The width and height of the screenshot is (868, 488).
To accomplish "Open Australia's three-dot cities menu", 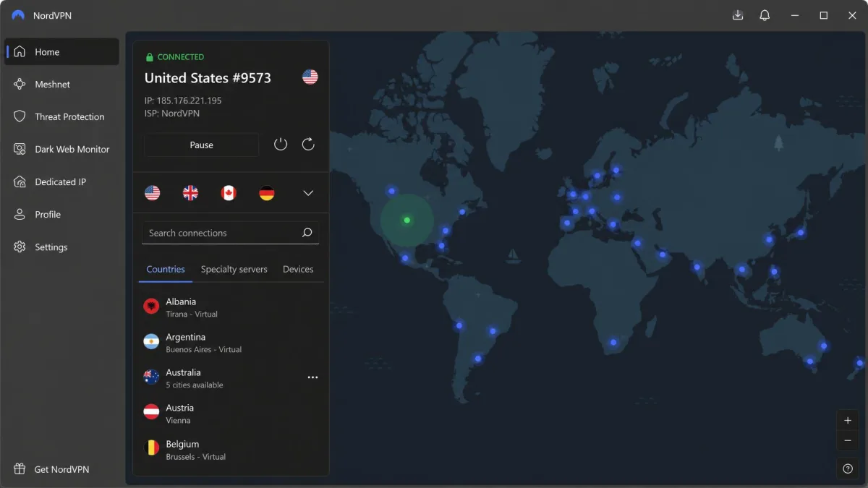I will [x=312, y=377].
